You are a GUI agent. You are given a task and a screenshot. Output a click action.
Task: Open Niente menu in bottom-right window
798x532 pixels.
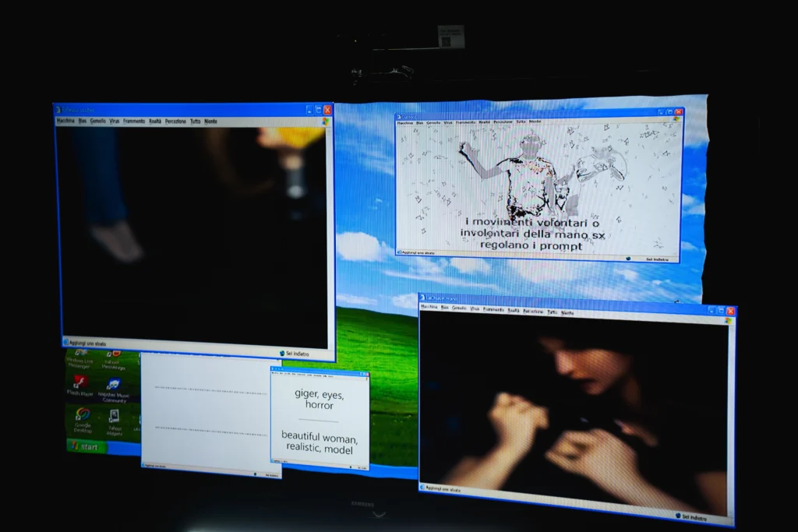[x=567, y=313]
